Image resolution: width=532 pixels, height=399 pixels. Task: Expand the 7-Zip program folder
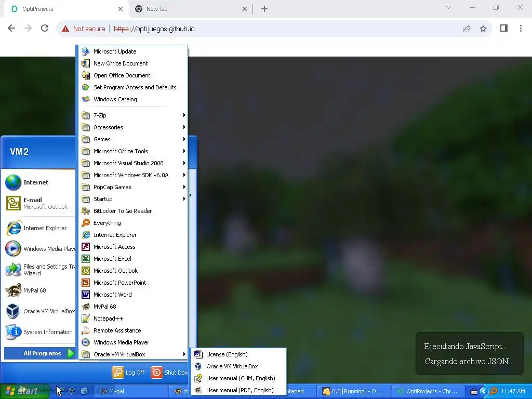pyautogui.click(x=133, y=115)
